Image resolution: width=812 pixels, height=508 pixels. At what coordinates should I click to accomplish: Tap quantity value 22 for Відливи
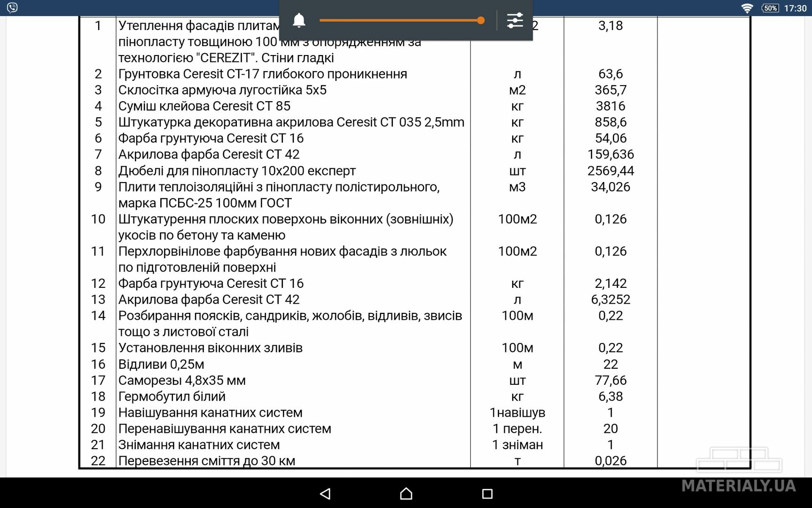pos(610,365)
